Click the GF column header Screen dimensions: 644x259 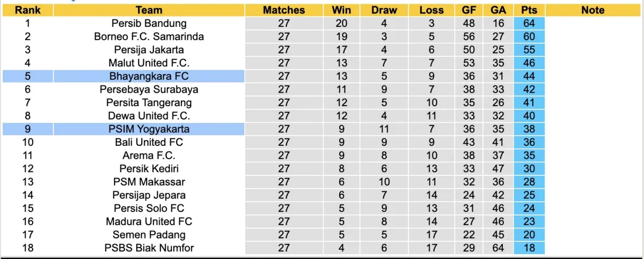[x=469, y=10]
